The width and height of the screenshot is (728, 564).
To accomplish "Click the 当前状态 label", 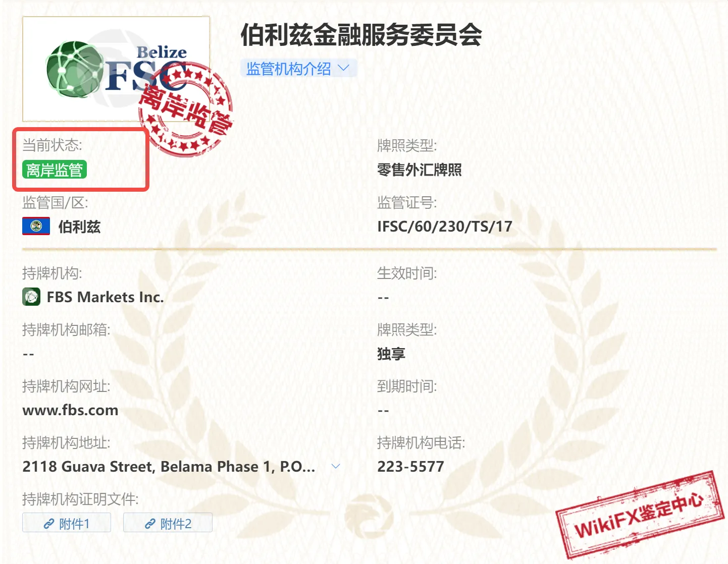I will click(52, 145).
